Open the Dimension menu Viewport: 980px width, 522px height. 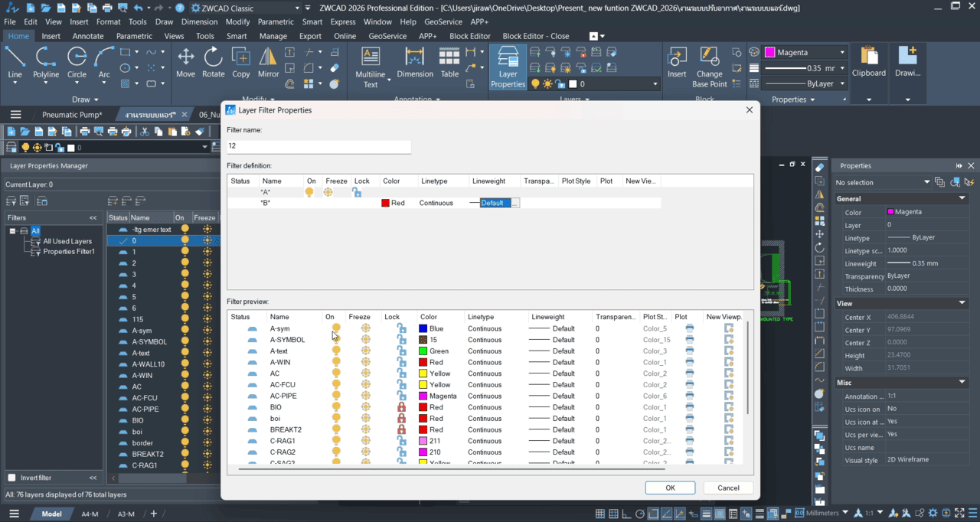point(199,22)
